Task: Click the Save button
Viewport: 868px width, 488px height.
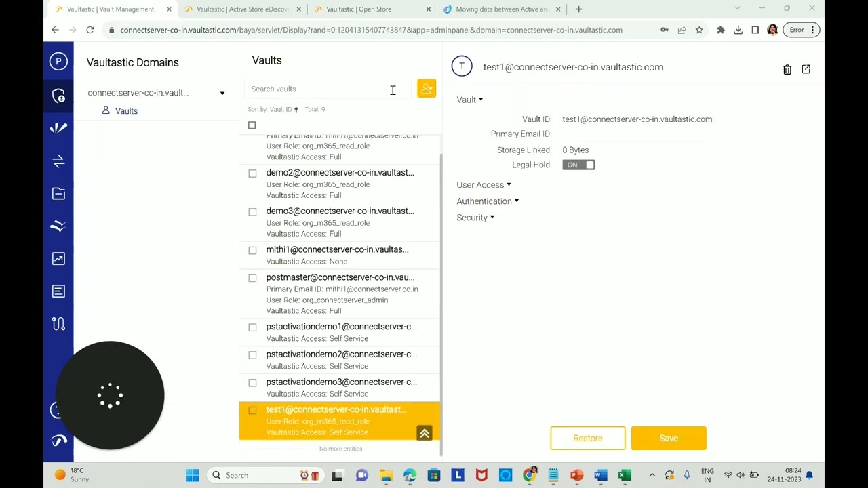Action: (669, 439)
